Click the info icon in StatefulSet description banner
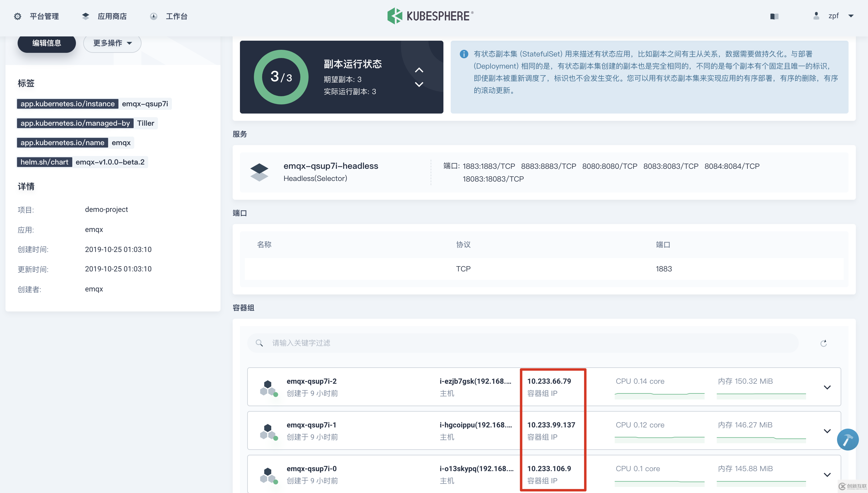 click(x=464, y=54)
